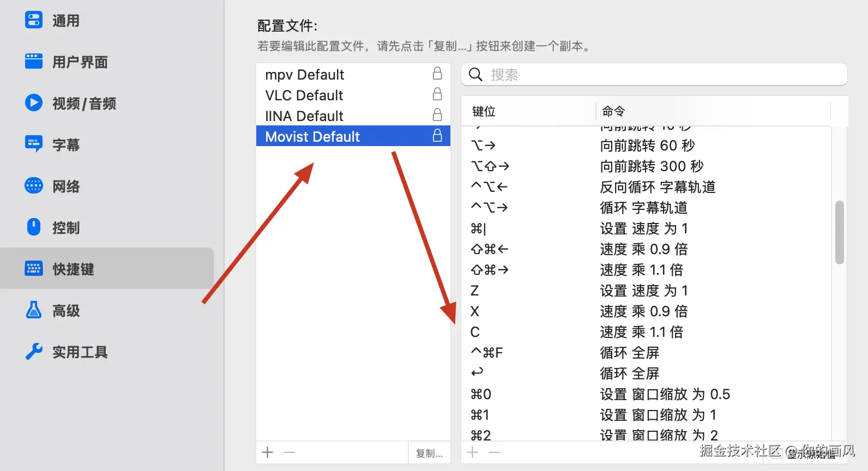Open the 通用 preferences tab
This screenshot has height=471, width=868.
[x=107, y=21]
